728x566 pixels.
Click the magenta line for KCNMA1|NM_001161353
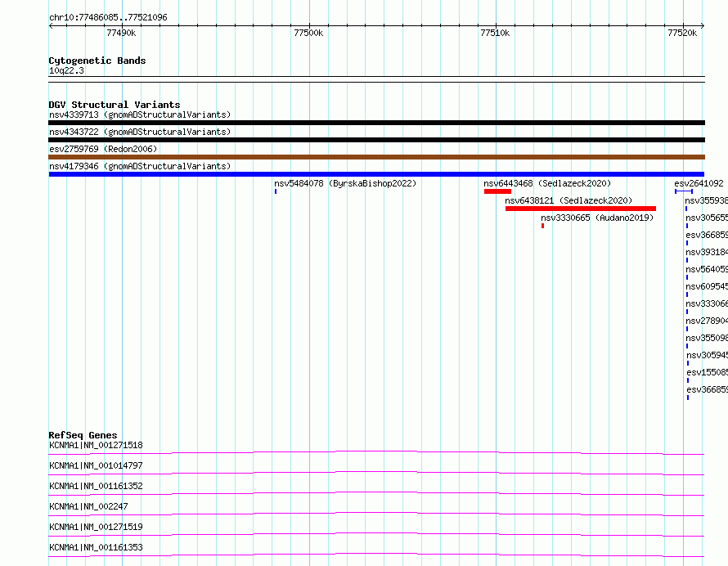[x=376, y=555]
